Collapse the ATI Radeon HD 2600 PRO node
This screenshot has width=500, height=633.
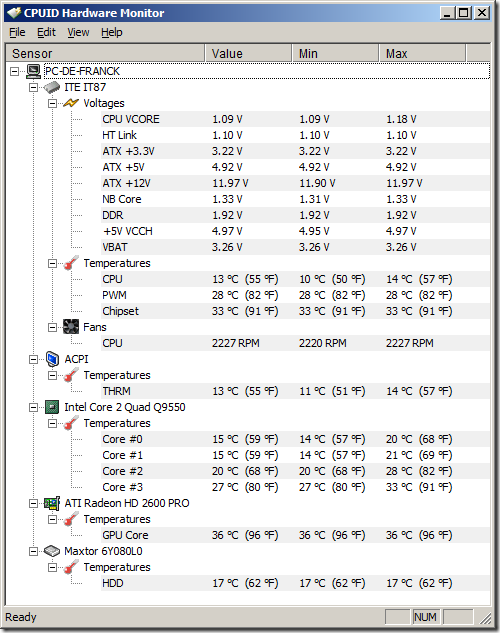(33, 503)
